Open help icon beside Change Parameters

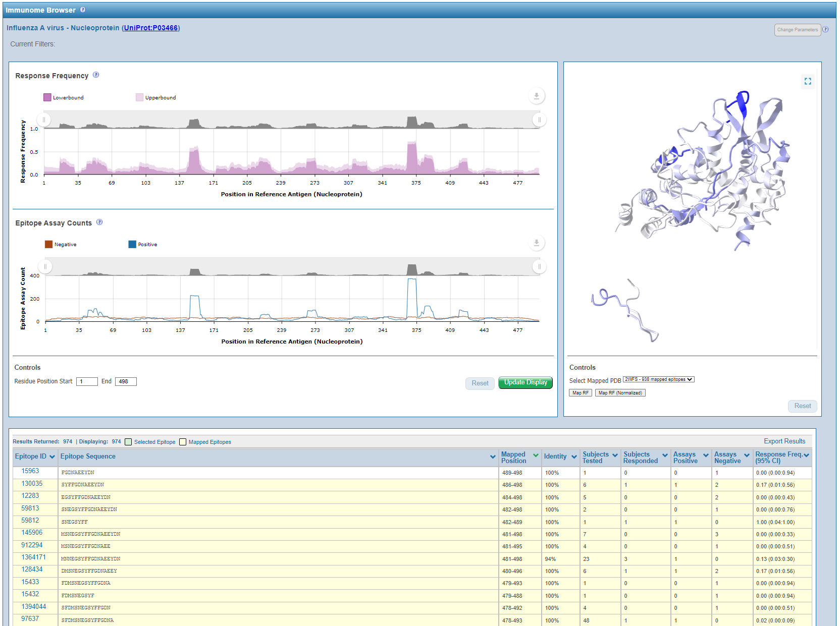[825, 29]
